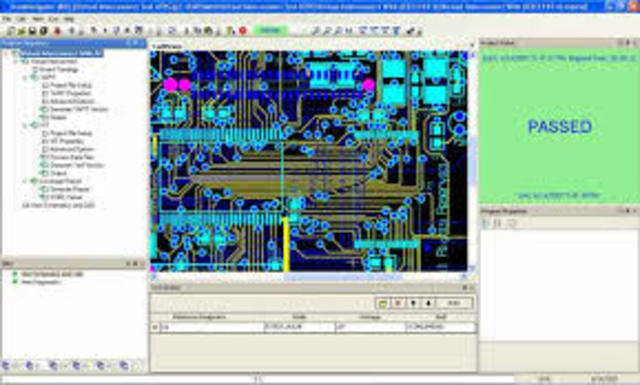Click the green PASSED result panel
Screen dimensions: 640x385
(x=559, y=127)
